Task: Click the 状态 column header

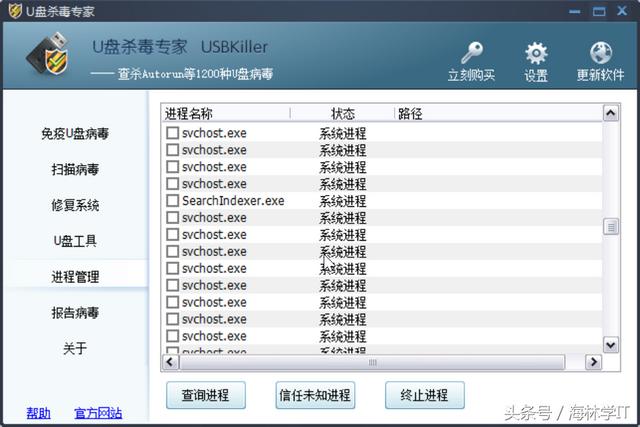Action: [x=342, y=113]
